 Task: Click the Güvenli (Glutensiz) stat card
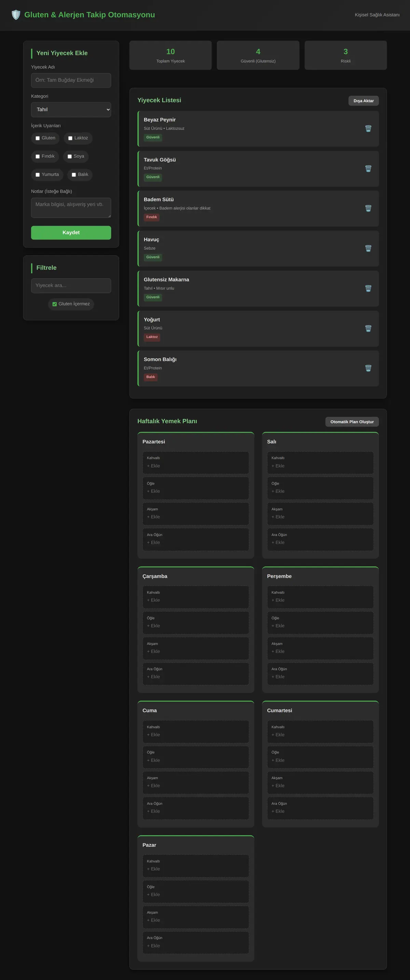[x=258, y=55]
